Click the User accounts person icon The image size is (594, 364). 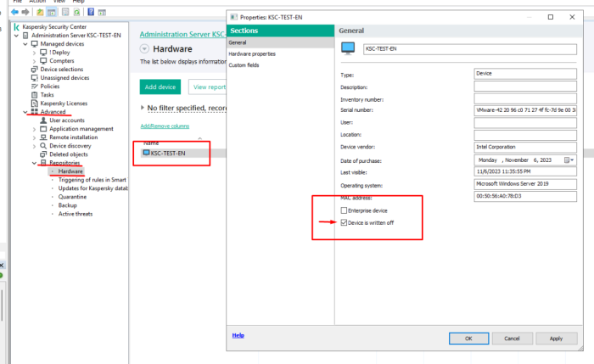43,120
